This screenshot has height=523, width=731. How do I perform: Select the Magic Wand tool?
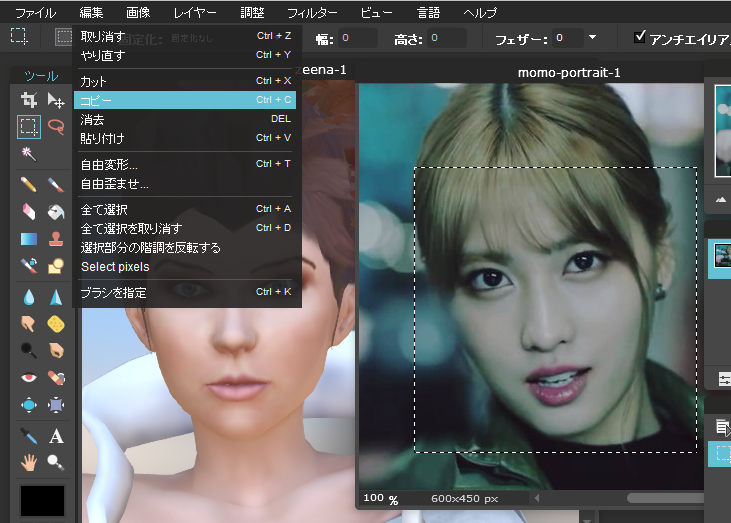(x=29, y=153)
